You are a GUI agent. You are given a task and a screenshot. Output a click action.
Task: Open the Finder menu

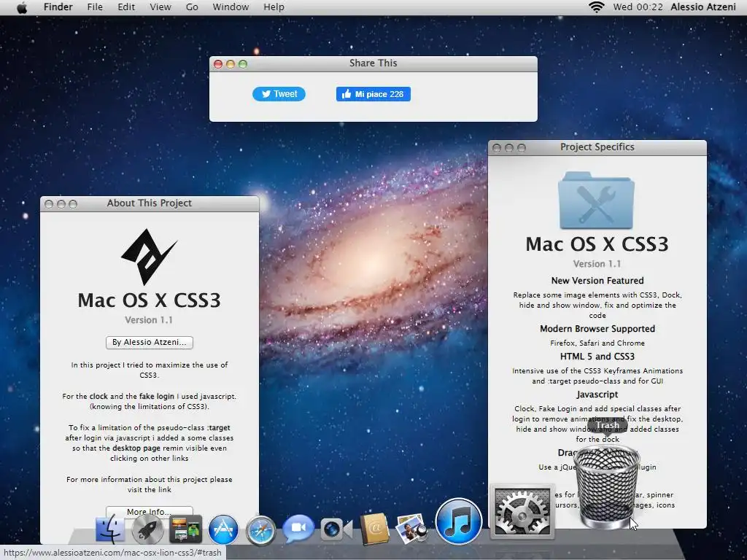tap(58, 7)
